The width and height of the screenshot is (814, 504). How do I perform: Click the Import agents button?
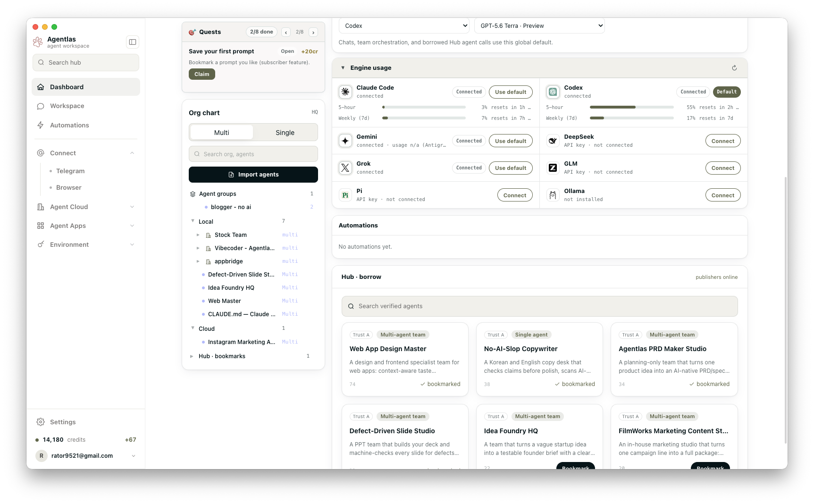(253, 175)
